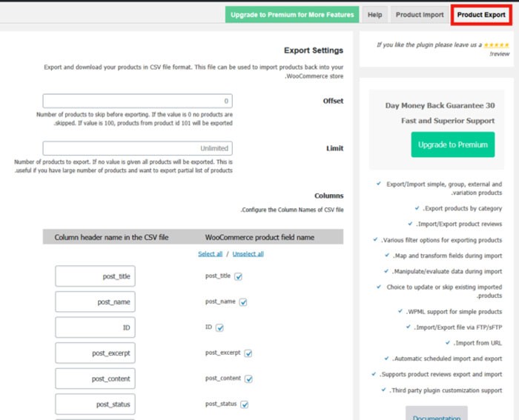The width and height of the screenshot is (519, 420).
Task: Click the green Upgrade to Premium button
Action: [x=453, y=144]
